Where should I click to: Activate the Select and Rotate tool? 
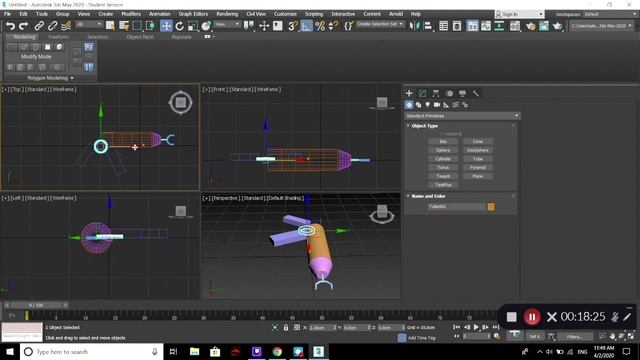tap(179, 26)
